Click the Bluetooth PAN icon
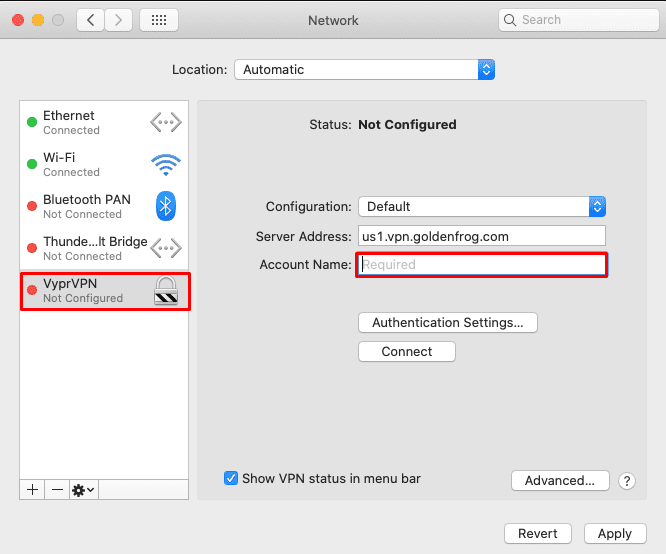 pyautogui.click(x=165, y=206)
